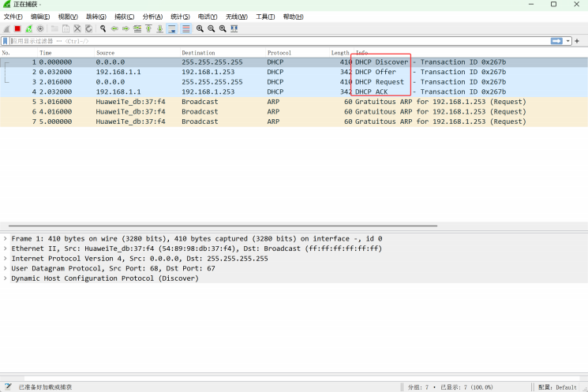This screenshot has height=392, width=588.
Task: Expand the Frame 1 details row
Action: (6, 239)
